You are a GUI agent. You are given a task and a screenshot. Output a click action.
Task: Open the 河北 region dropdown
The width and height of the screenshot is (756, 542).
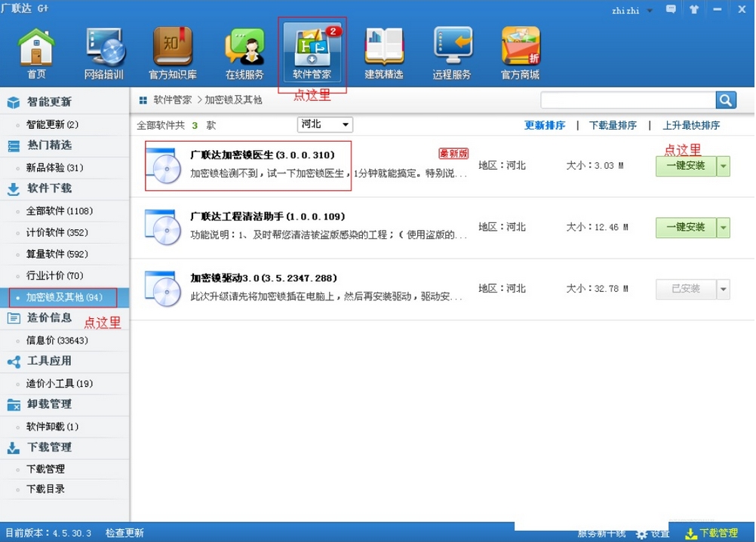[x=324, y=124]
